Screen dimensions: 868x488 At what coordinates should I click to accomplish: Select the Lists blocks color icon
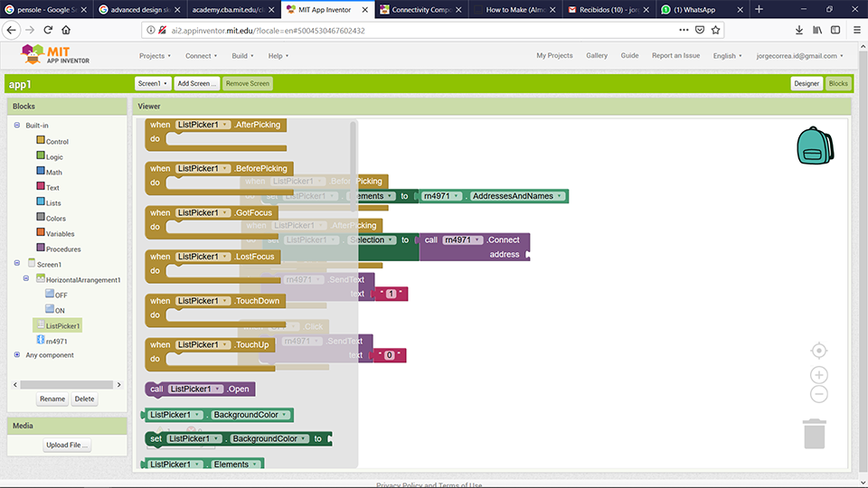point(41,202)
